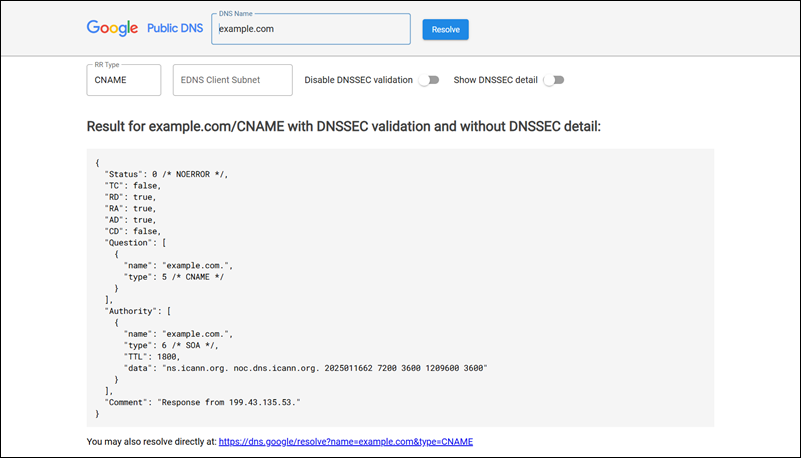Toggle Disable DNSSEC validation switch
The height and width of the screenshot is (458, 801).
[x=429, y=80]
